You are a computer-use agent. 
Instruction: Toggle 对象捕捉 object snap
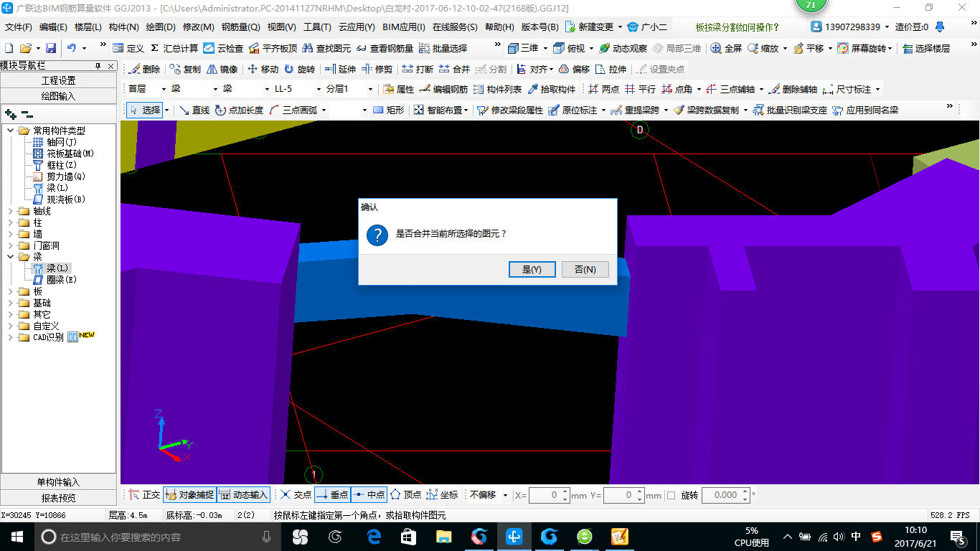(189, 495)
